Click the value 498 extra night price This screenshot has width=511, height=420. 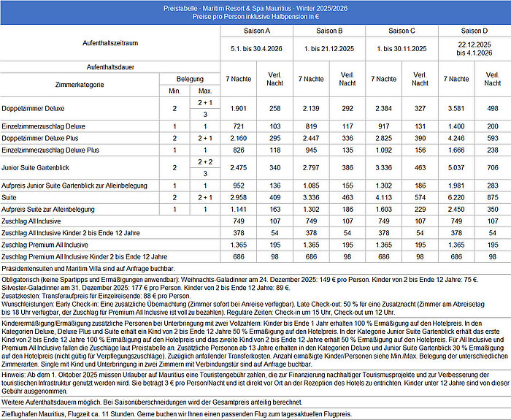click(x=493, y=109)
